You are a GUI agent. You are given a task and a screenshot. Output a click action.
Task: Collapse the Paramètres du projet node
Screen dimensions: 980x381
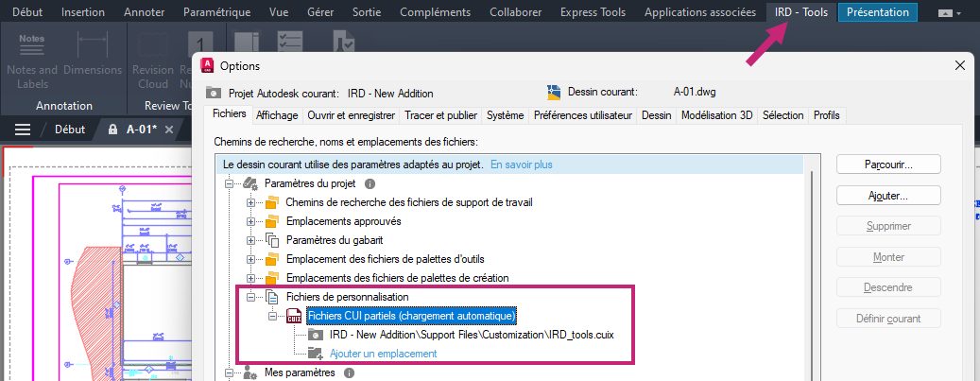coord(229,183)
